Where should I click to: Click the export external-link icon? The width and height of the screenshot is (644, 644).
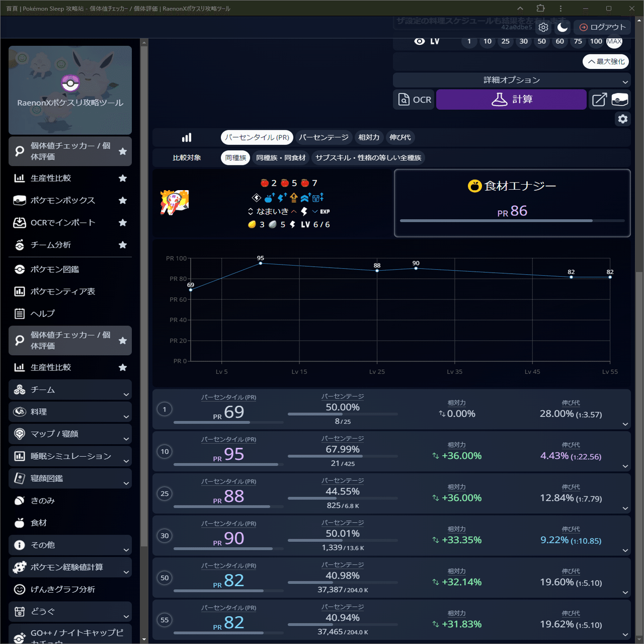point(599,100)
